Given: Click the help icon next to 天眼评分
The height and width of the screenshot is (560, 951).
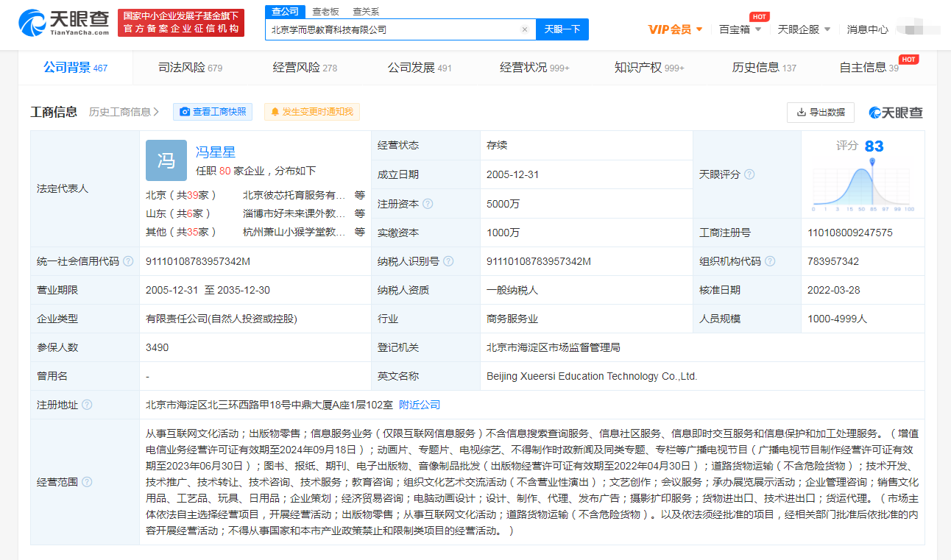Looking at the screenshot, I should (749, 174).
